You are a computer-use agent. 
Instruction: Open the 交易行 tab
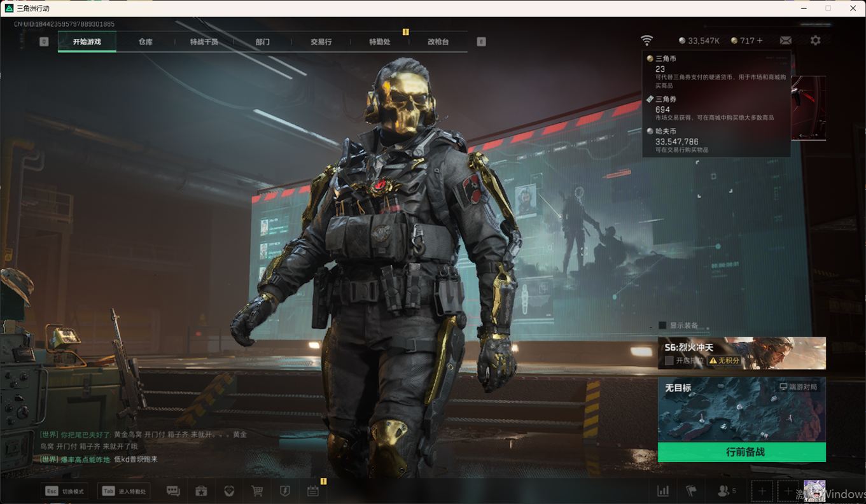click(x=321, y=41)
